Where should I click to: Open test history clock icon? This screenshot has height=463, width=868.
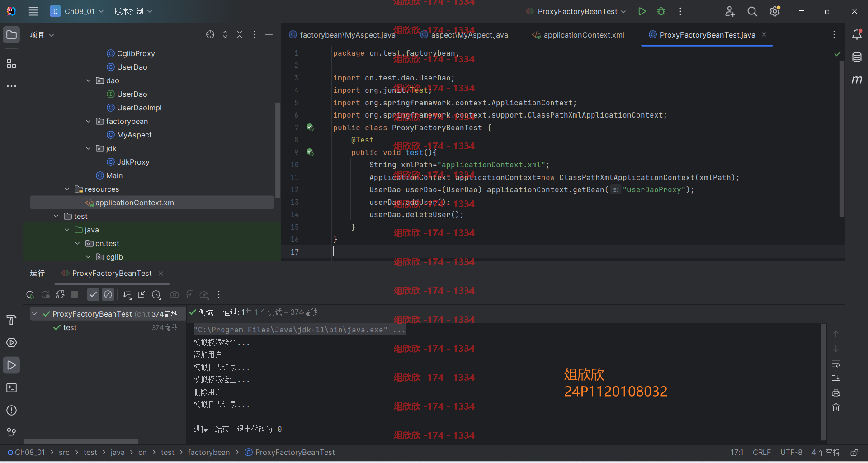coord(156,295)
